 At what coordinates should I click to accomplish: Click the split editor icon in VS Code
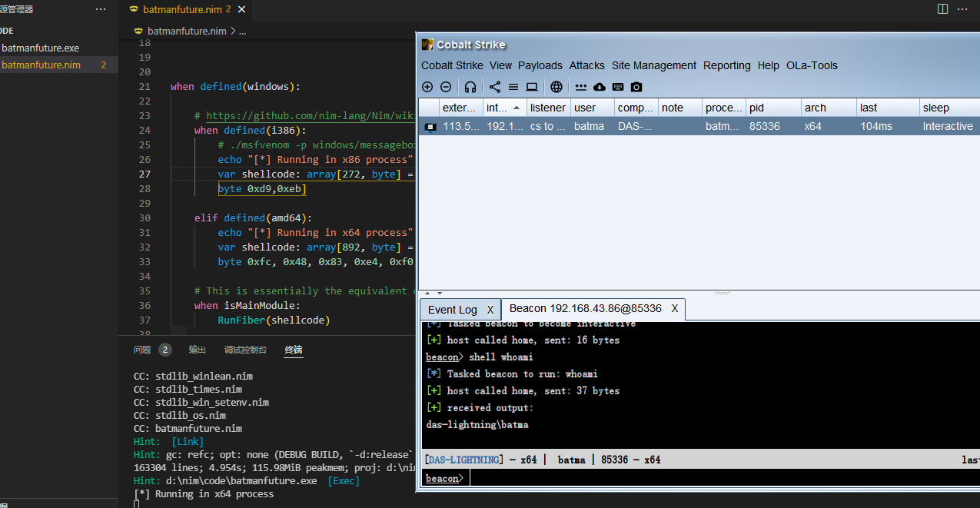942,9
